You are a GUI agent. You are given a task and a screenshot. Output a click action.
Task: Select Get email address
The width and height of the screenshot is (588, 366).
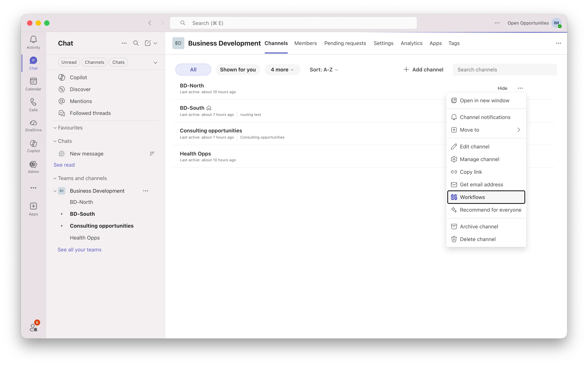pyautogui.click(x=486, y=184)
